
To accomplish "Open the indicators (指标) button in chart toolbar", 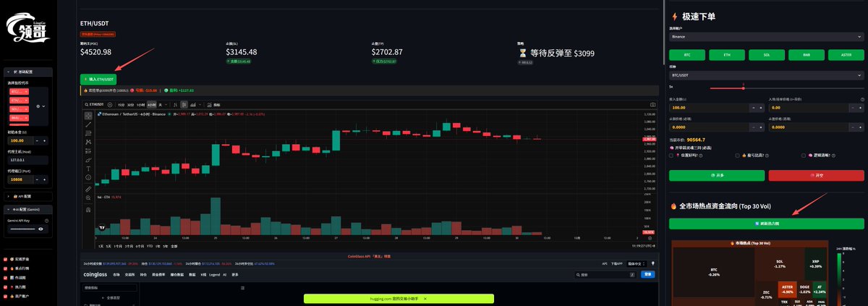I will tap(214, 105).
